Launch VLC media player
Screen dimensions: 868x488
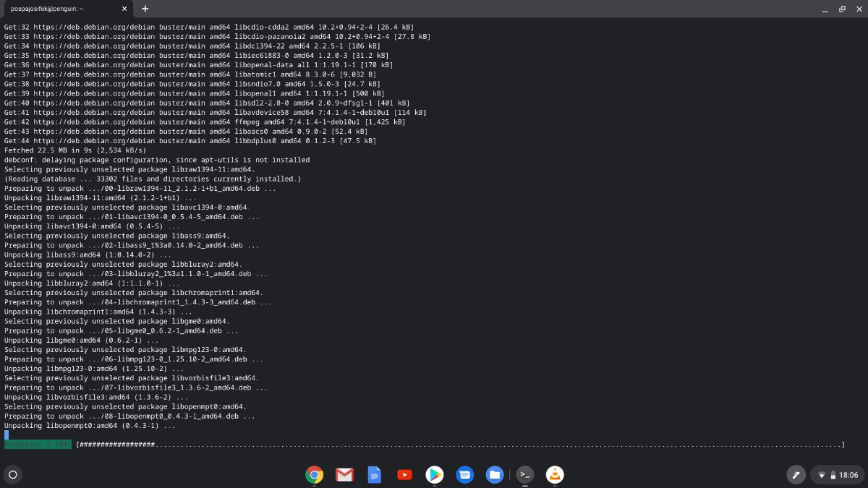pos(555,475)
